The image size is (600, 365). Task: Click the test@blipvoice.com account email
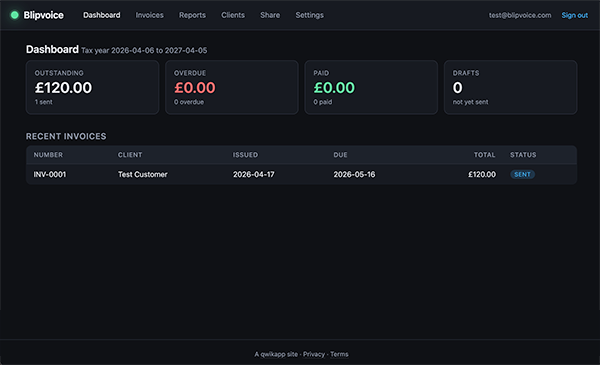(x=520, y=15)
